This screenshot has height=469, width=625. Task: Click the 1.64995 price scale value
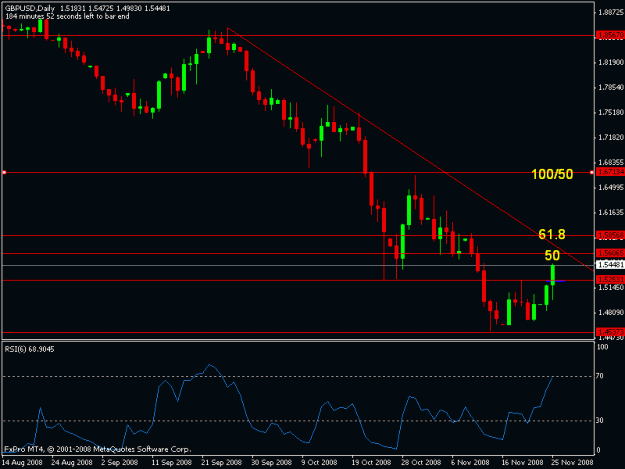pos(611,188)
